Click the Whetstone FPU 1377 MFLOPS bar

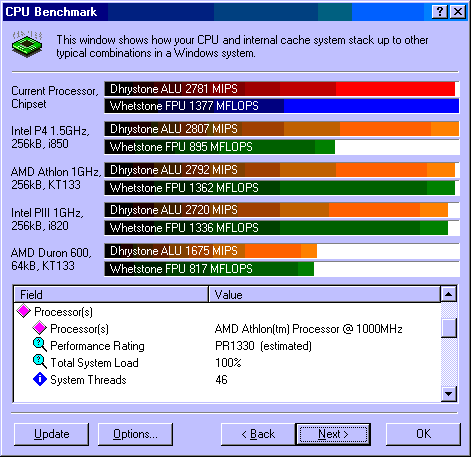282,106
